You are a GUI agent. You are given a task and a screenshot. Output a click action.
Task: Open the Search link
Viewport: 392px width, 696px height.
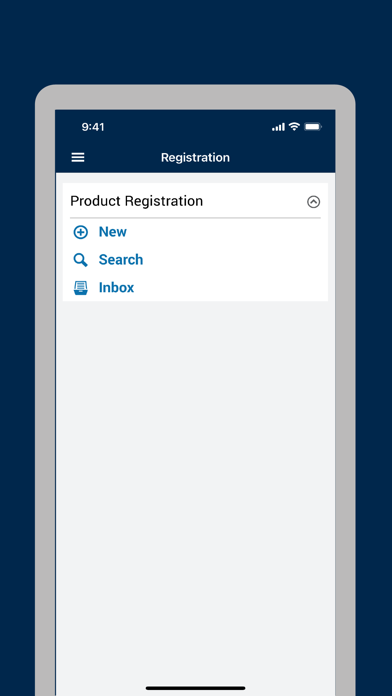coord(121,260)
